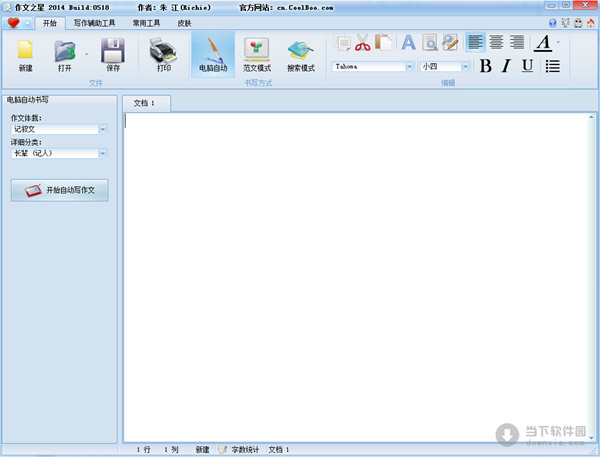Switch to the 开始 ribbon tab
Screen dimensions: 600x457
pos(50,23)
